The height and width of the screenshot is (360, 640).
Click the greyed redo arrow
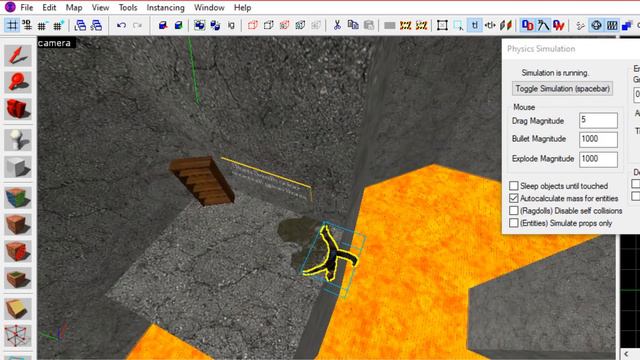(x=138, y=25)
